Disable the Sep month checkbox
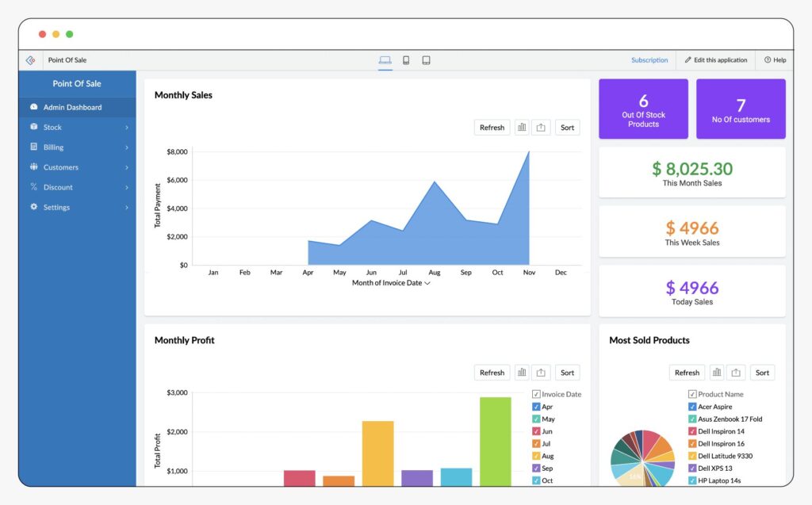The height and width of the screenshot is (505, 812). click(x=537, y=469)
